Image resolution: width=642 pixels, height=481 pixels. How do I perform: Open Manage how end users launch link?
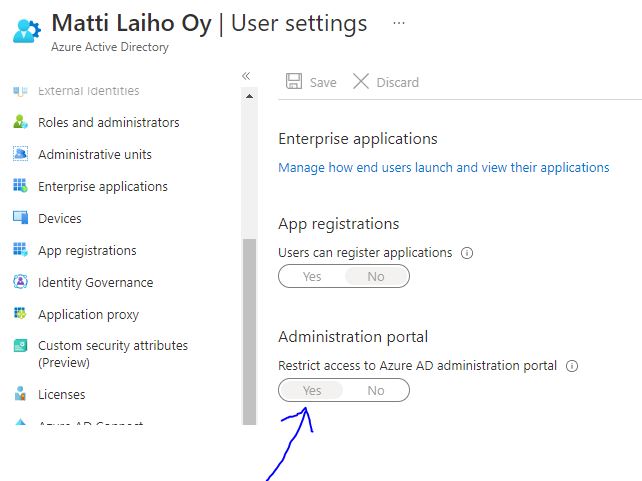(x=443, y=167)
